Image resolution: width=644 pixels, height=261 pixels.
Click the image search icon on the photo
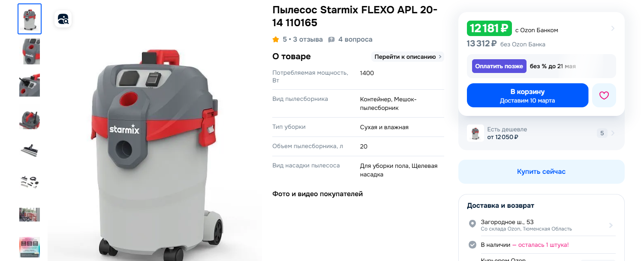(x=63, y=19)
